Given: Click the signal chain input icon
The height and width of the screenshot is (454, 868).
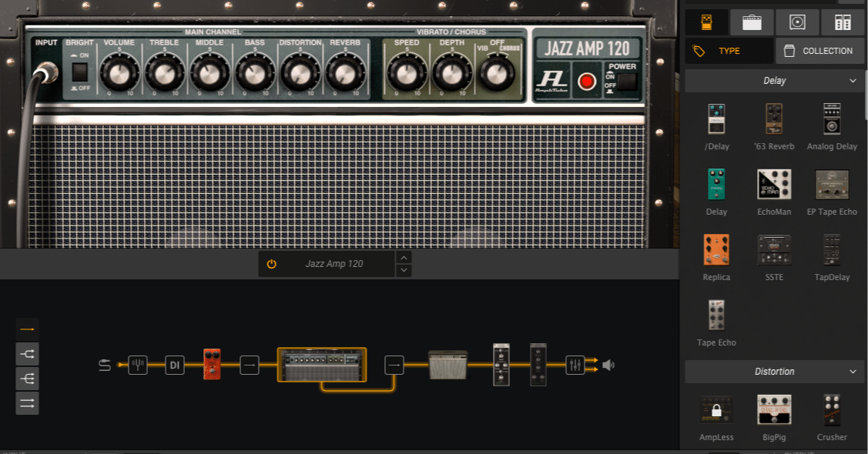Looking at the screenshot, I should [105, 365].
